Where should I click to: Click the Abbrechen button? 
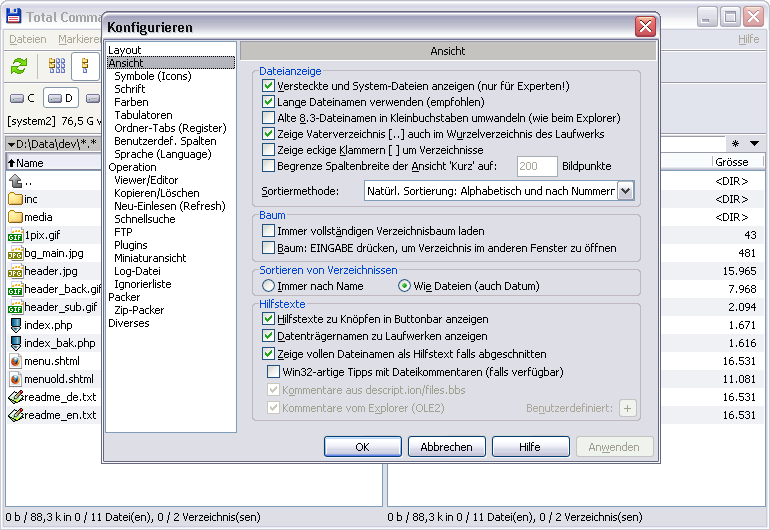click(446, 446)
